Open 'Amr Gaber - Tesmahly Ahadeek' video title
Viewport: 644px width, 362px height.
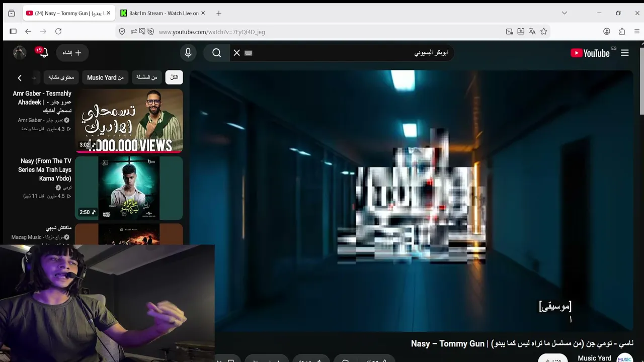coord(42,102)
